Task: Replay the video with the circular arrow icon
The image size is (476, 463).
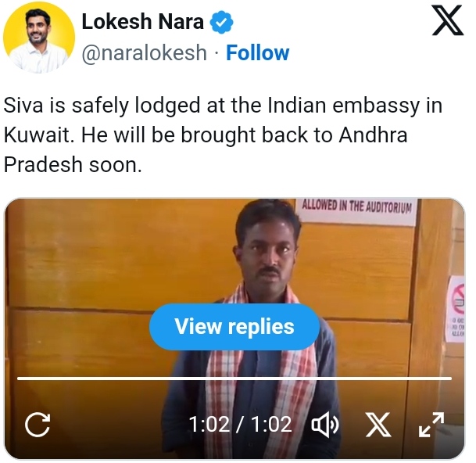Action: pos(38,425)
